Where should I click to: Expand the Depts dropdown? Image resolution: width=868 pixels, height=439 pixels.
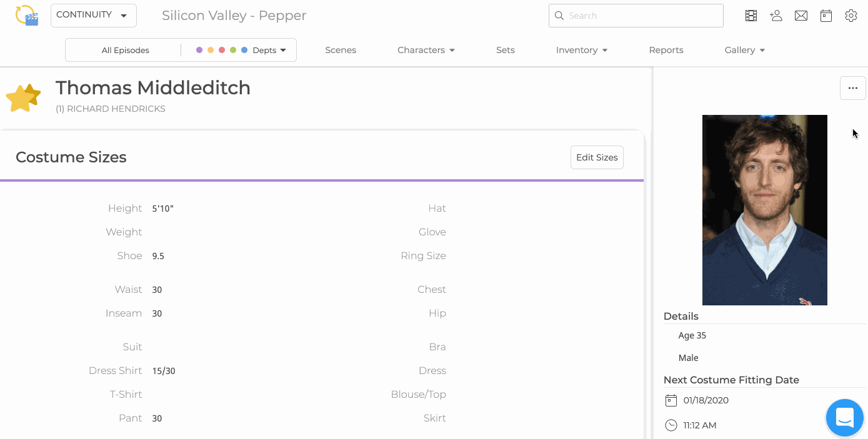[269, 51]
